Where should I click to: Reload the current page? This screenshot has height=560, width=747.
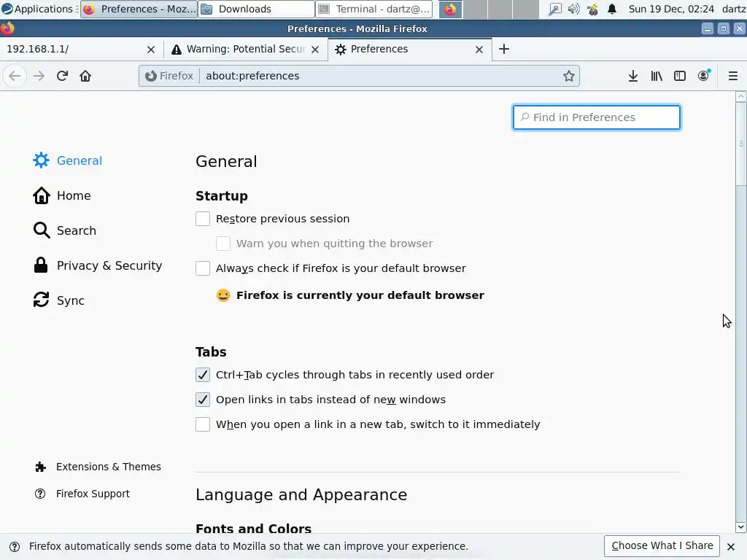pyautogui.click(x=62, y=76)
